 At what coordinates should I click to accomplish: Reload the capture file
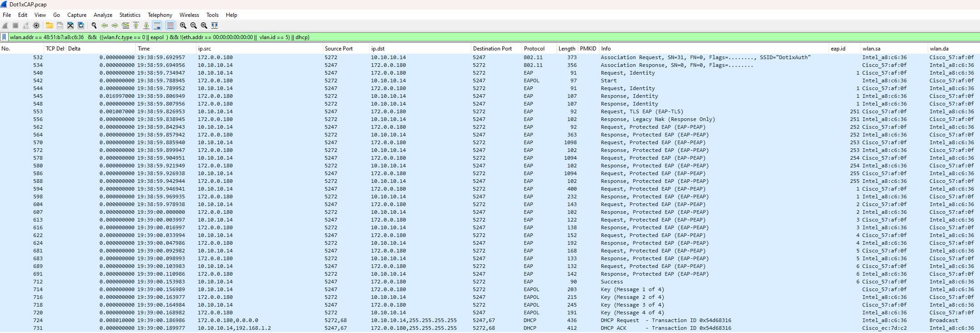click(81, 25)
